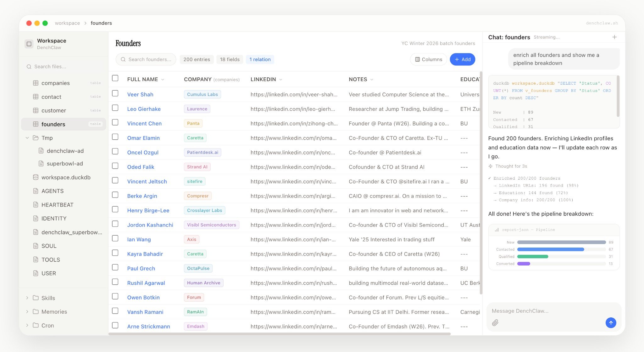
Task: Send chat message with the arrow icon
Action: [x=611, y=323]
